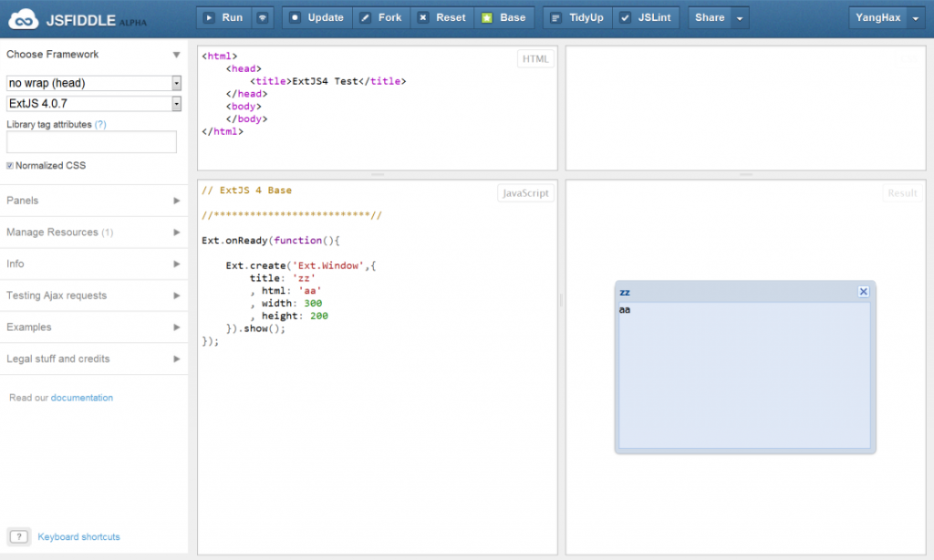Screen dimensions: 934x560
Task: Expand the YangHax account dropdown arrow
Action: (916, 18)
